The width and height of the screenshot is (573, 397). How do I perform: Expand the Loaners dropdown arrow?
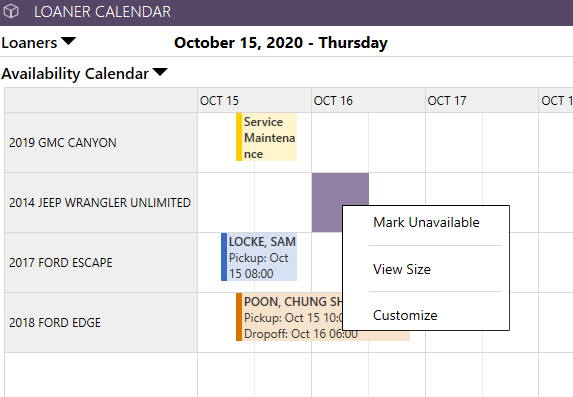point(68,41)
